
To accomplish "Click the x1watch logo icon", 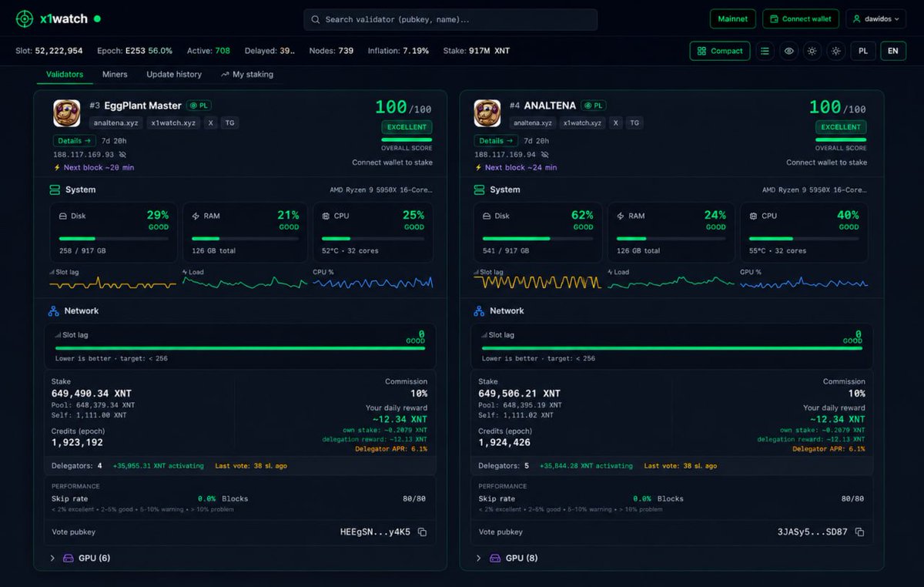I will click(25, 18).
